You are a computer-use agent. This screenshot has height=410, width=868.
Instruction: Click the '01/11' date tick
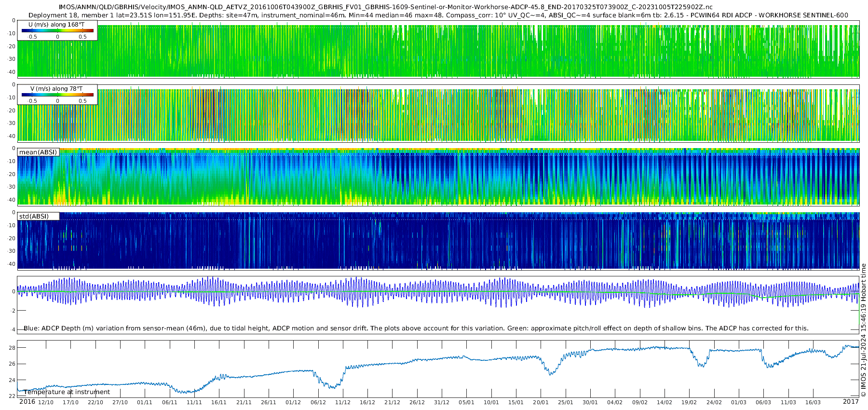145,402
